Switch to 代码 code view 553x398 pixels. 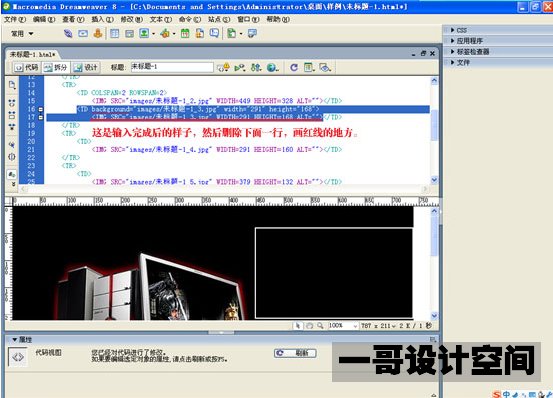[27, 67]
